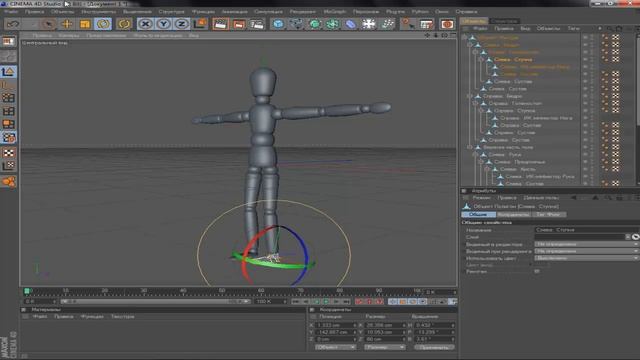Toggle the Y axis lock button
The image size is (640, 360).
coord(164,24)
